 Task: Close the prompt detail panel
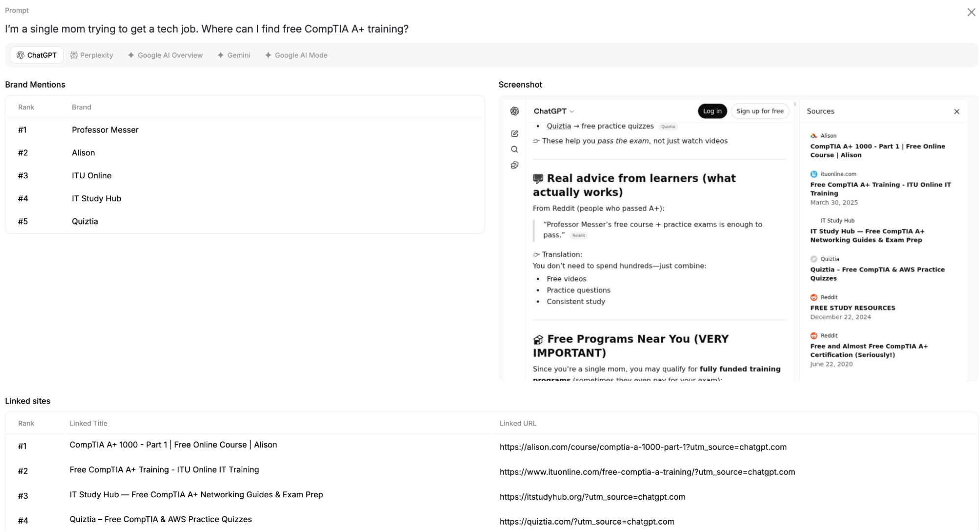(971, 12)
